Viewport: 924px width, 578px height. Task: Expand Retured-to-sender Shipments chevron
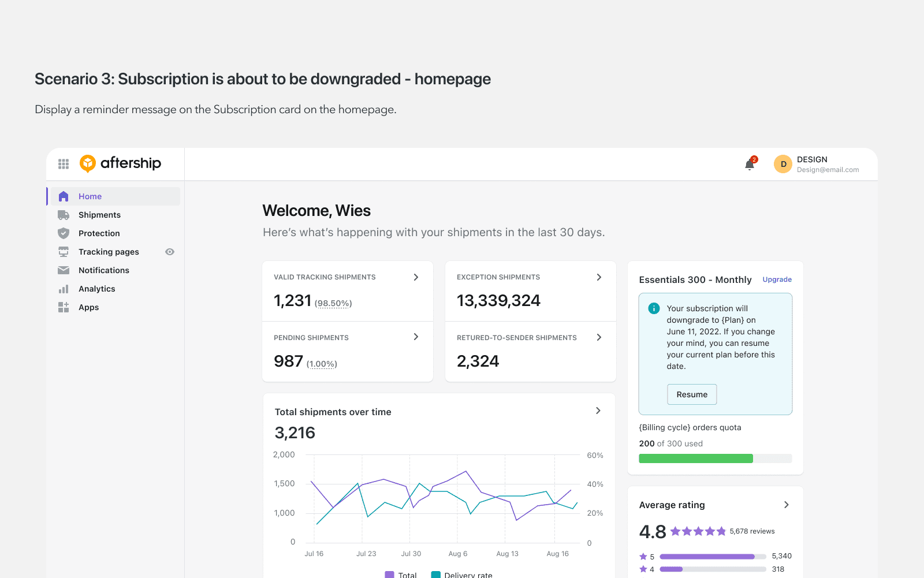click(599, 337)
